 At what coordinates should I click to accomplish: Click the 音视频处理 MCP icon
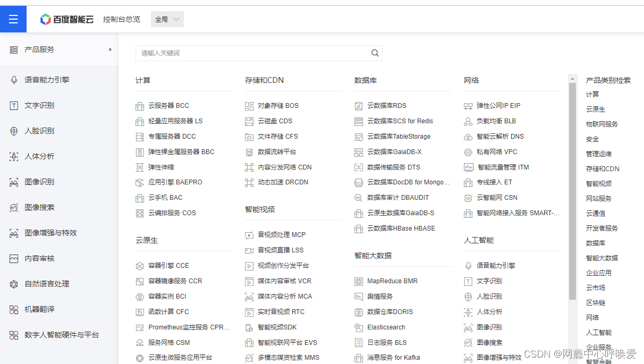click(249, 235)
